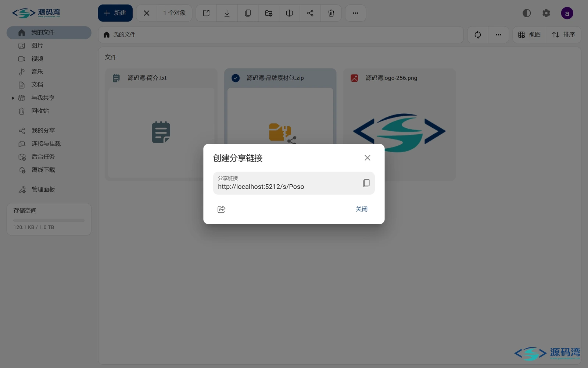Open 连接与挂载 in the sidebar

(49, 144)
